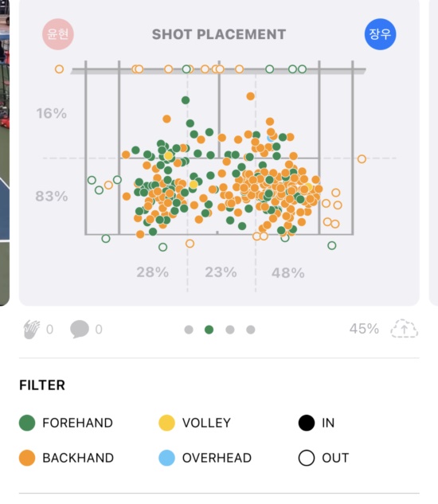Tap the clapping hands applause icon
Screen dimensions: 438x504
[x=32, y=329]
